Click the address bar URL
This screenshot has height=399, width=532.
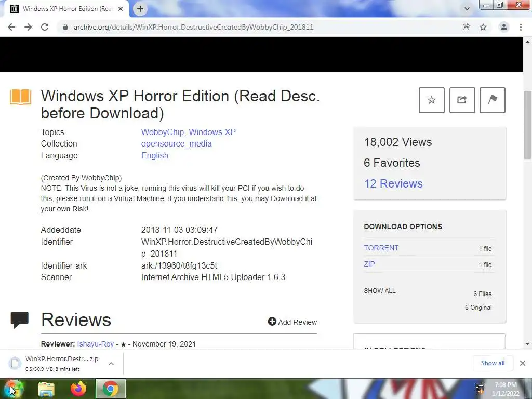pyautogui.click(x=193, y=27)
